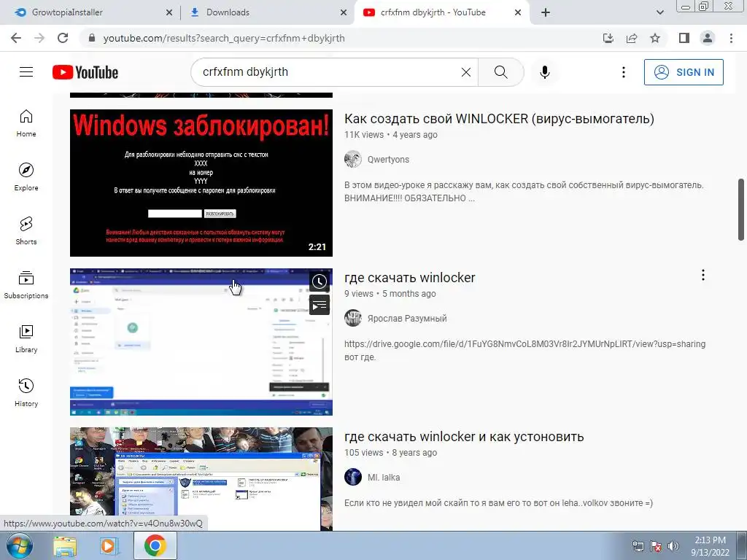Open Shorts in sidebar
Viewport: 747px width, 560px height.
pyautogui.click(x=26, y=231)
